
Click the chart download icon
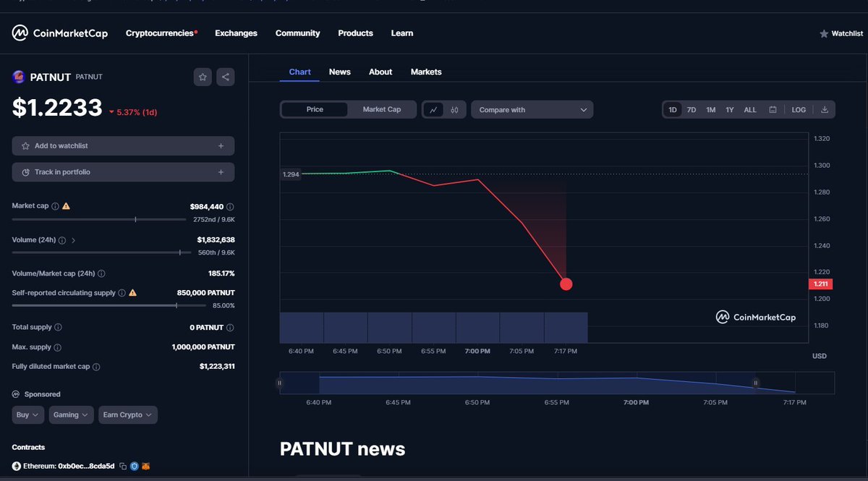point(825,109)
